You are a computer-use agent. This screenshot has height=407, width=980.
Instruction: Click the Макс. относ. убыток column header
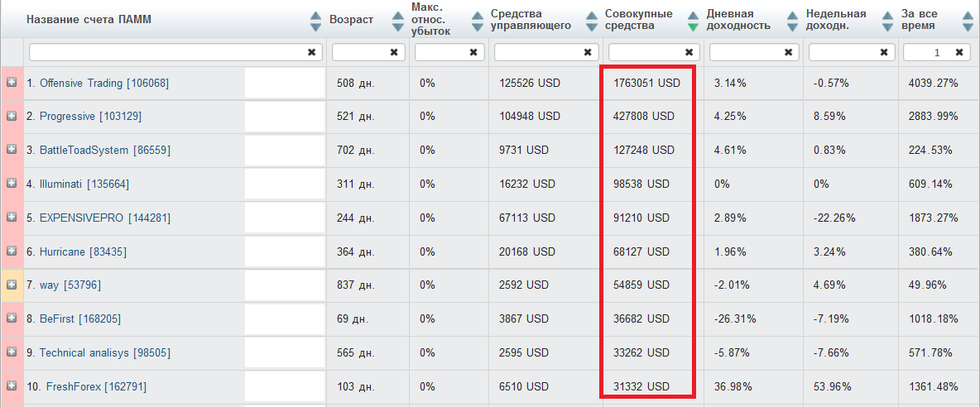point(432,19)
